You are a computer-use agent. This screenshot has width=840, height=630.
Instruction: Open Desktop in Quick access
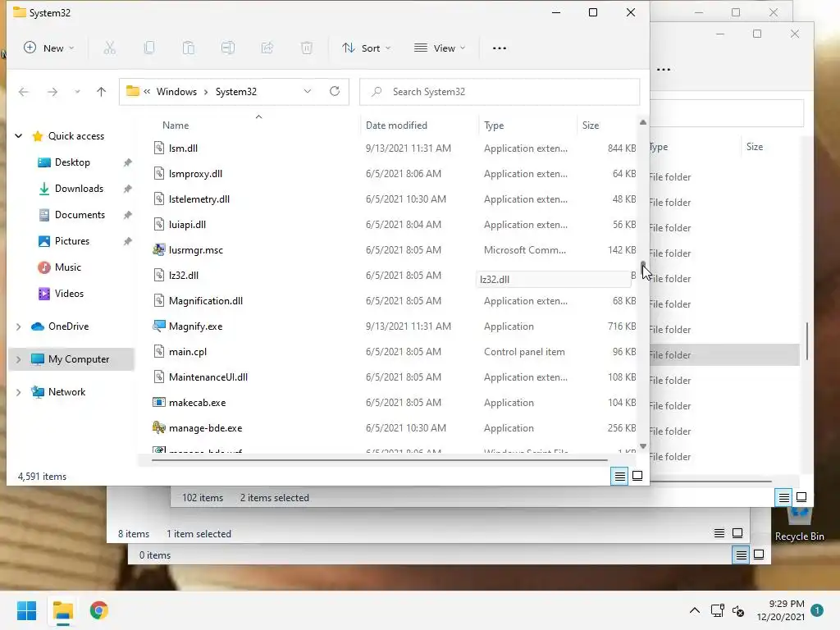(x=72, y=162)
